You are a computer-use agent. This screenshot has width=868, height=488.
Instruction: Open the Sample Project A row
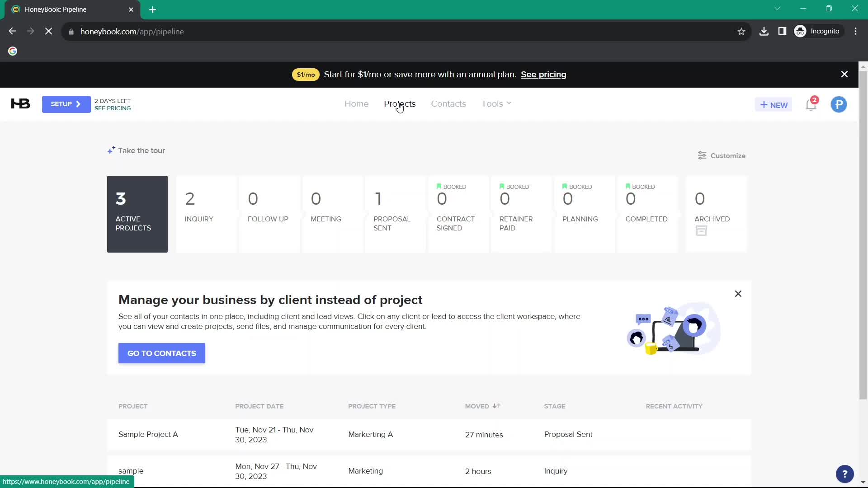[429, 435]
